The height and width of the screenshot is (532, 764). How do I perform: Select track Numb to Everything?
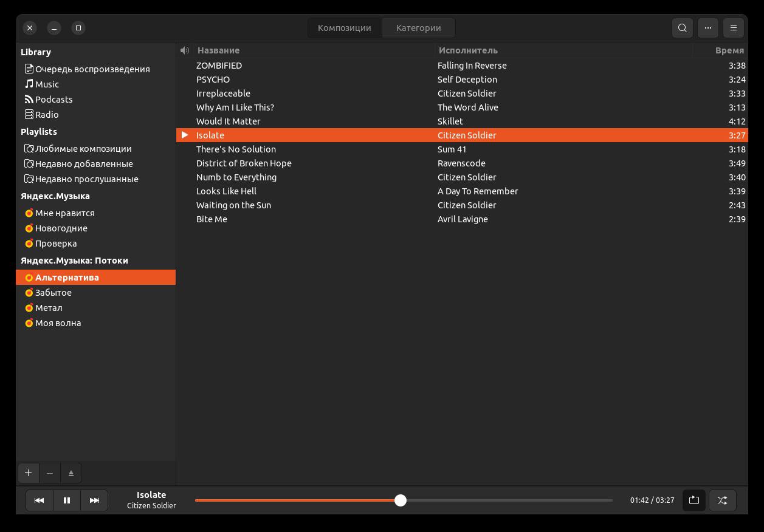(x=462, y=177)
